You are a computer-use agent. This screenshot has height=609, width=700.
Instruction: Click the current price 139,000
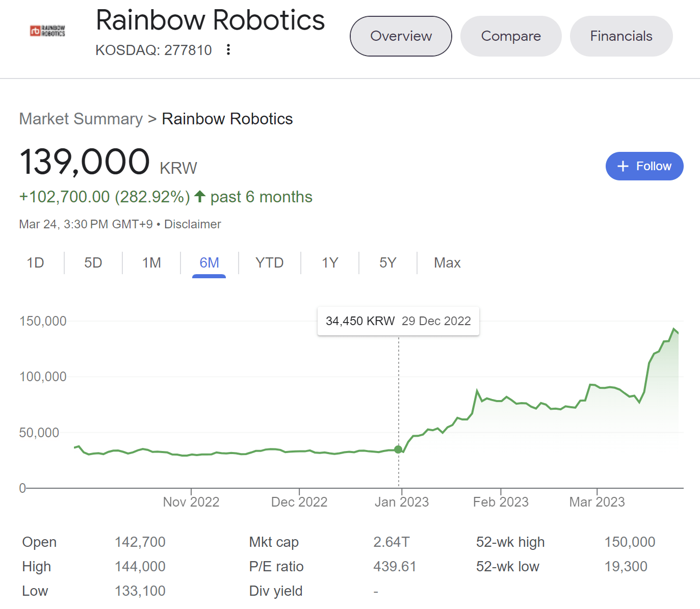[x=85, y=162]
